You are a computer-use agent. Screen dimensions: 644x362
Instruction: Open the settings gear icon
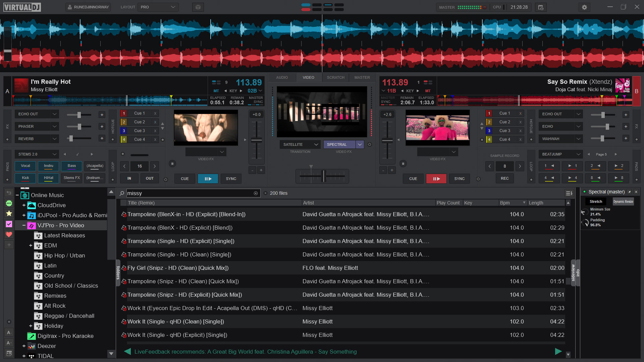pyautogui.click(x=584, y=7)
